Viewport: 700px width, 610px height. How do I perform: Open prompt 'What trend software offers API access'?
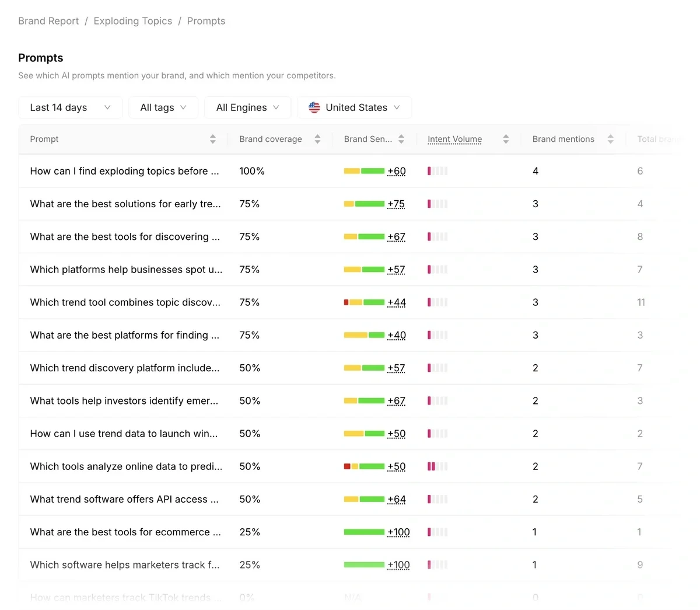click(124, 499)
